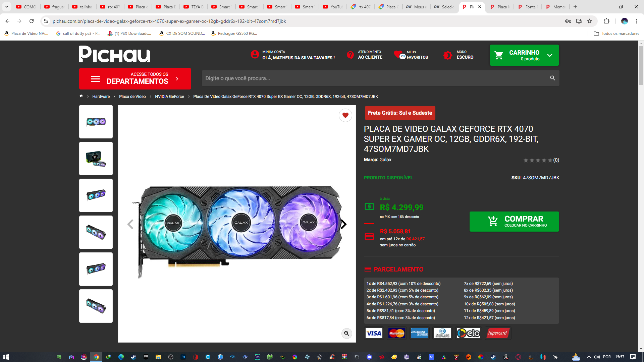Select the second product thumbnail with box
Viewport: 644px width, 362px height.
(x=96, y=159)
